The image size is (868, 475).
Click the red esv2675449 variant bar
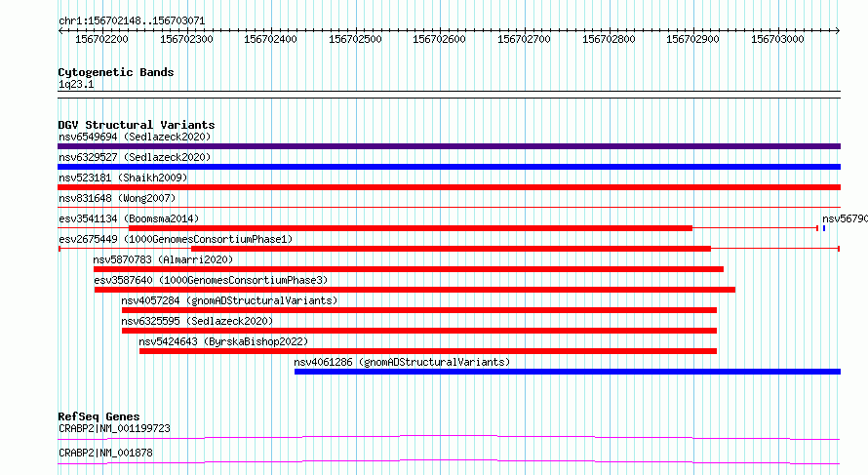[451, 249]
